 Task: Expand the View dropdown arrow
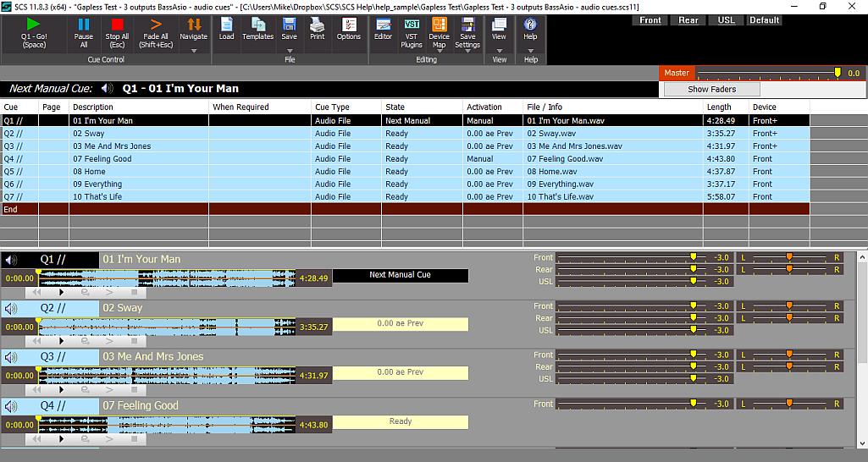pos(500,51)
